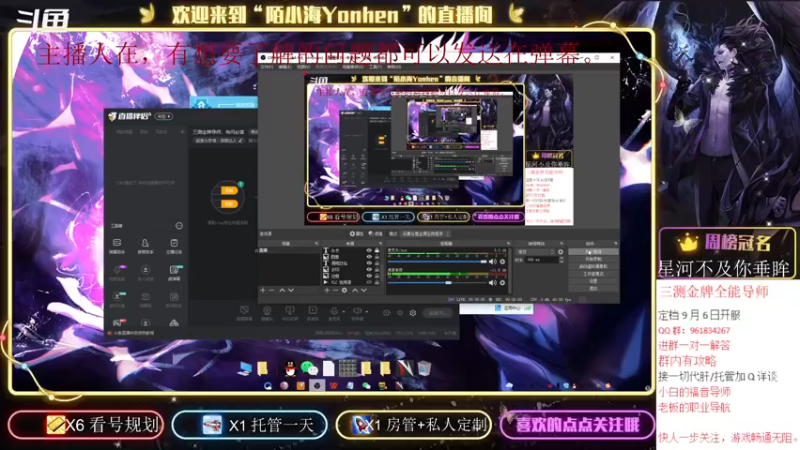Open the 工具 menu in OBS
Viewport: 800px width, 450px height.
[x=376, y=67]
